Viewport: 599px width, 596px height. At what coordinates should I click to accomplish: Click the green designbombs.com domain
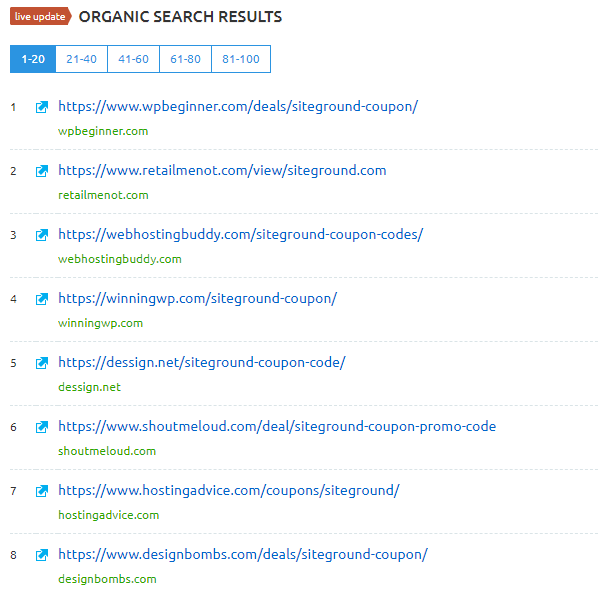(107, 579)
